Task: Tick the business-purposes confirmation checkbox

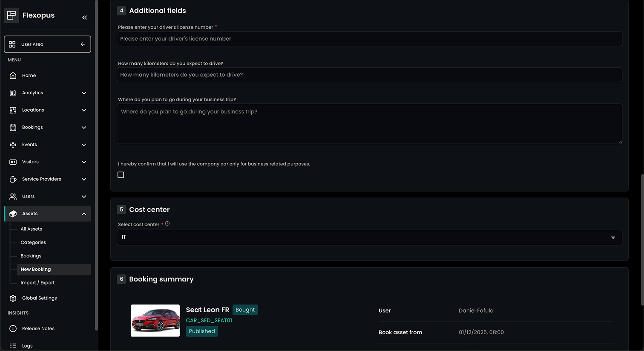Action: 121,175
